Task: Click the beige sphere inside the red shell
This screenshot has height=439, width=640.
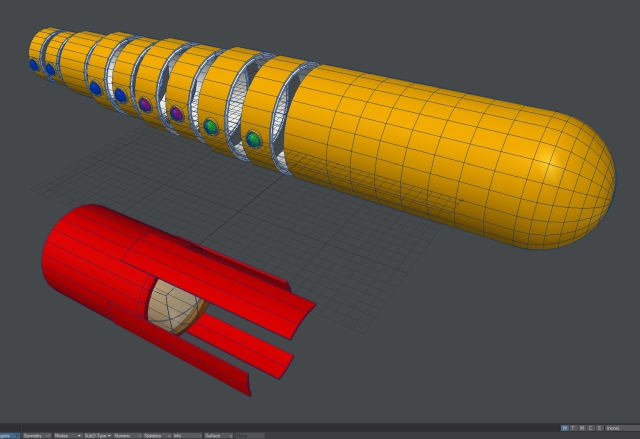Action: point(177,306)
